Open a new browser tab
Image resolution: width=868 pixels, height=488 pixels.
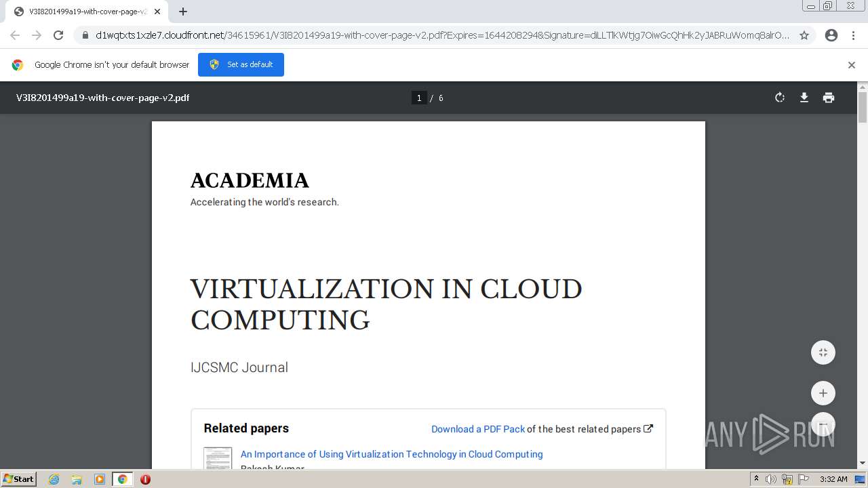point(183,12)
